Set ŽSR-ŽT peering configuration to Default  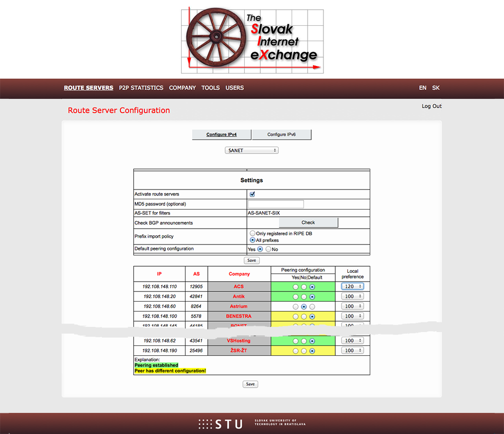click(x=312, y=351)
